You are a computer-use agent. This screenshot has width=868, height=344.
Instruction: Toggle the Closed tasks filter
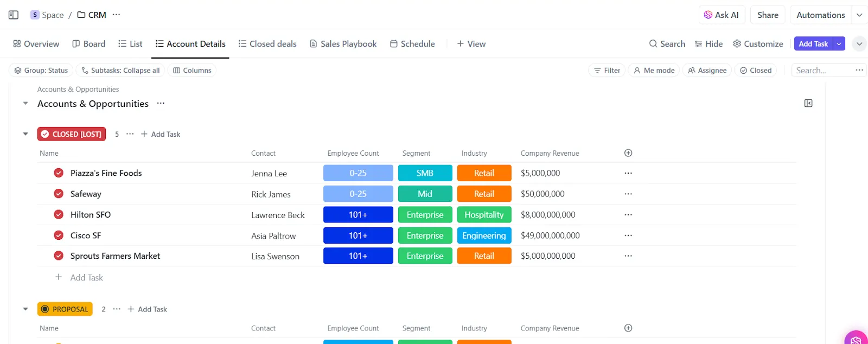(756, 71)
